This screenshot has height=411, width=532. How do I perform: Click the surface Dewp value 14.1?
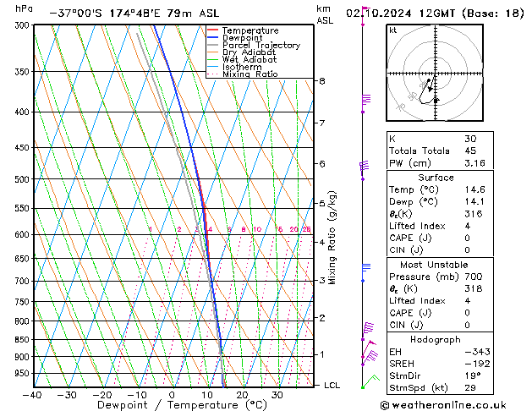(x=474, y=202)
